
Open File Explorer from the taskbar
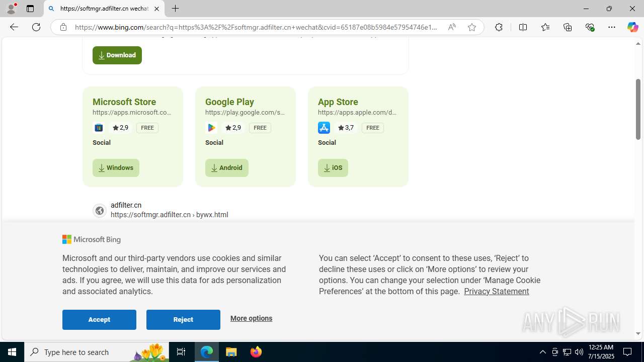231,352
